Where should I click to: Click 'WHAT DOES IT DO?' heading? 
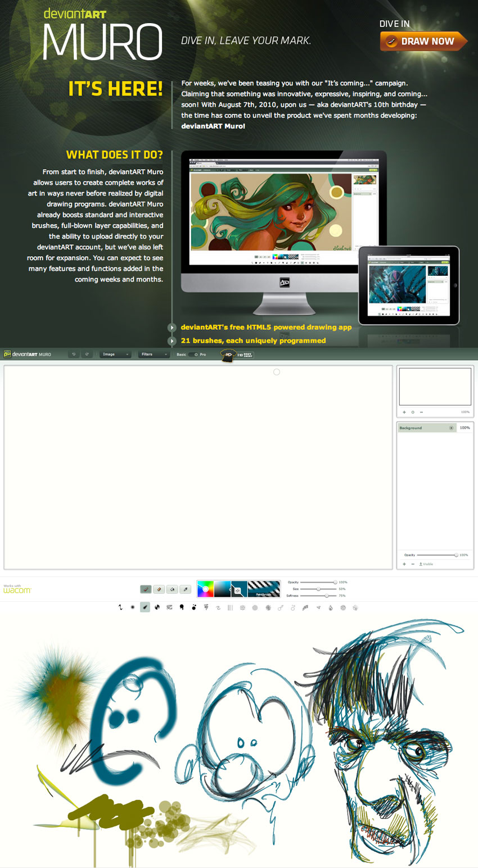click(x=115, y=154)
